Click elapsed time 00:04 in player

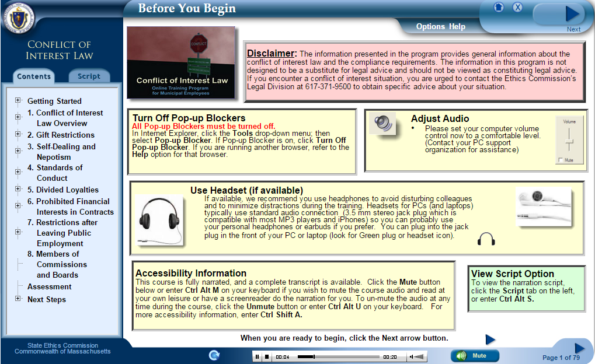pyautogui.click(x=283, y=357)
